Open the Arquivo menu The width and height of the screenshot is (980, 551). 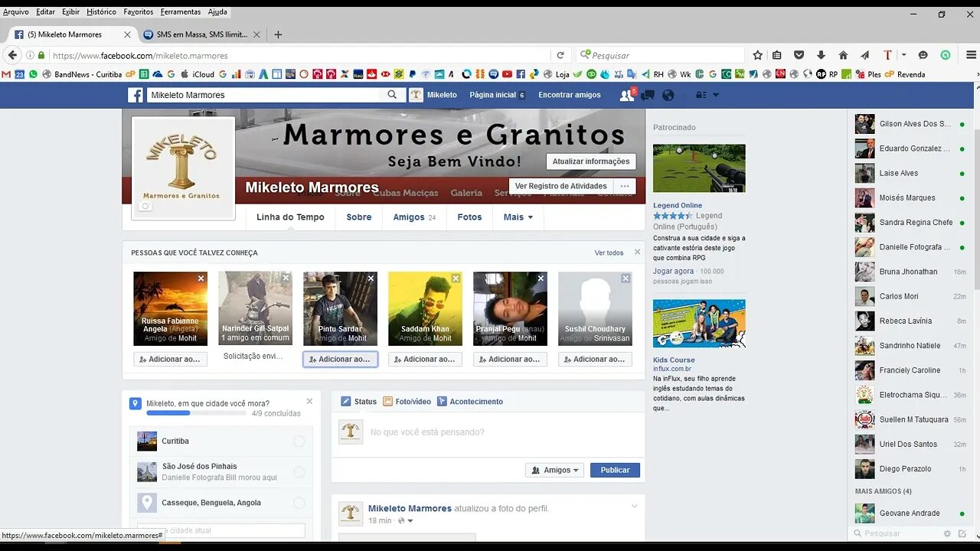tap(16, 11)
